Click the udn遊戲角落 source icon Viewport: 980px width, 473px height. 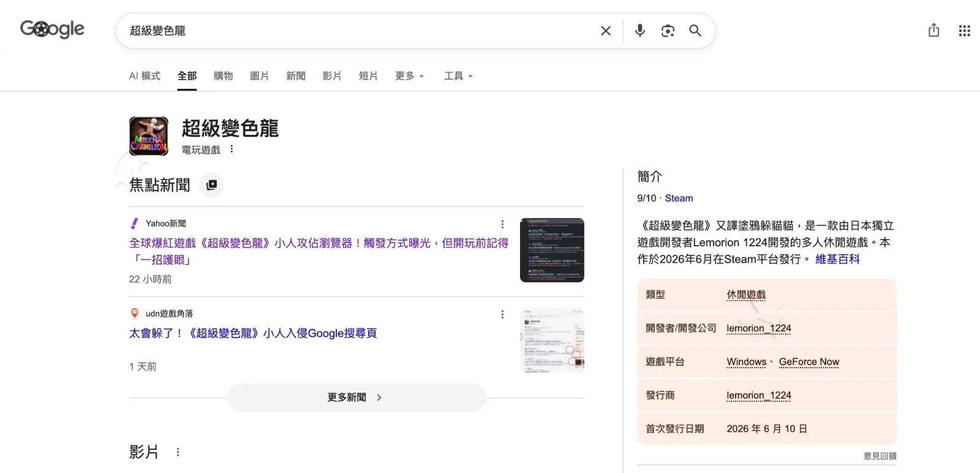click(x=135, y=314)
